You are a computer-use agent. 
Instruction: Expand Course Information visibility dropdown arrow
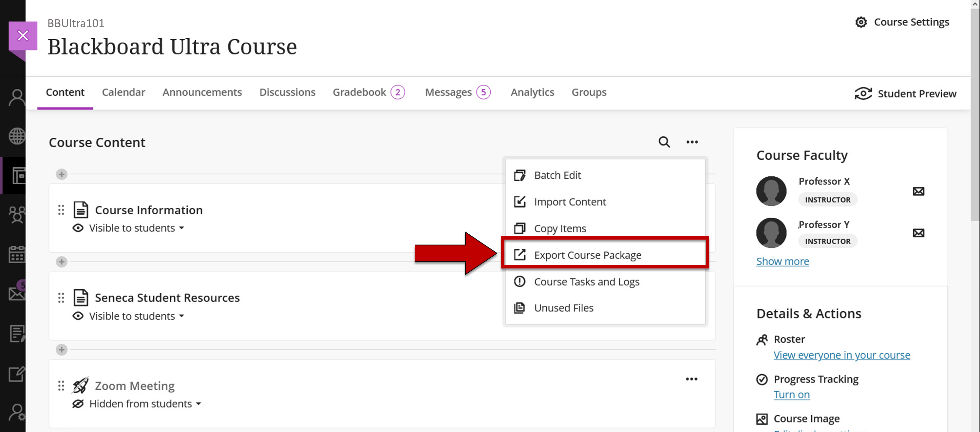[x=181, y=228]
